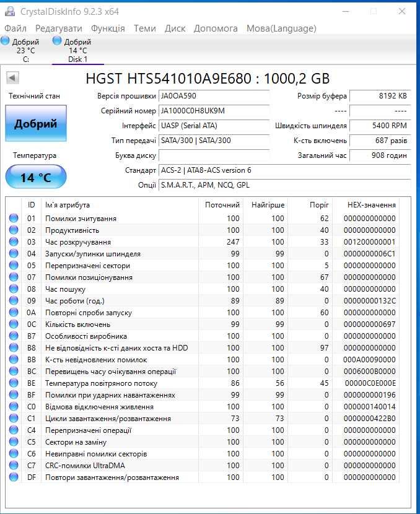Click status orb of attribute BE Температура повітряного потоку

14,383
